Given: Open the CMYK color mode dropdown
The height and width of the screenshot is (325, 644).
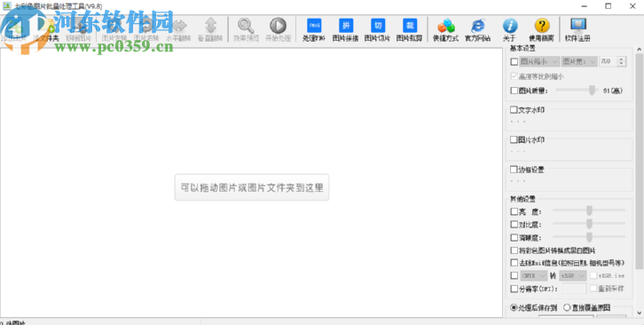Looking at the screenshot, I should tap(533, 275).
